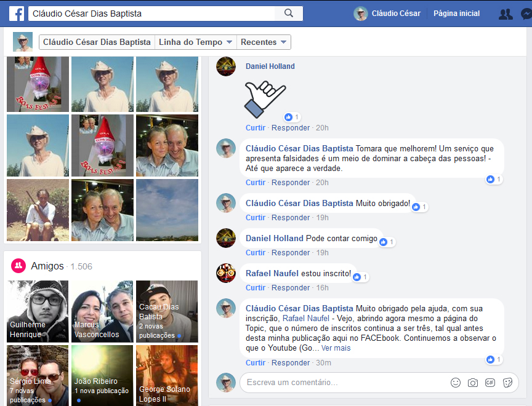Toggle Curtir on Daniel Holland's 'Pode contar comigo' comment
This screenshot has height=406, width=532.
[256, 253]
